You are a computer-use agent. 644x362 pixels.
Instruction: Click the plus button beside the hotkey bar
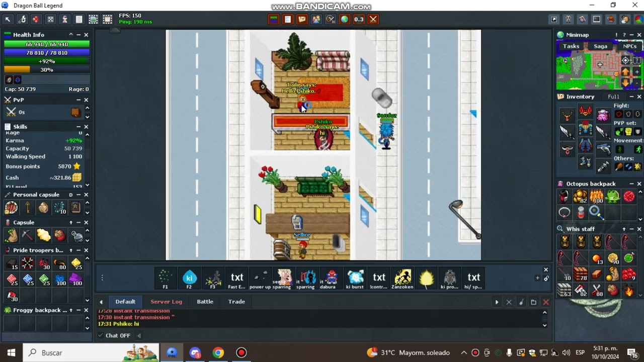click(x=537, y=278)
